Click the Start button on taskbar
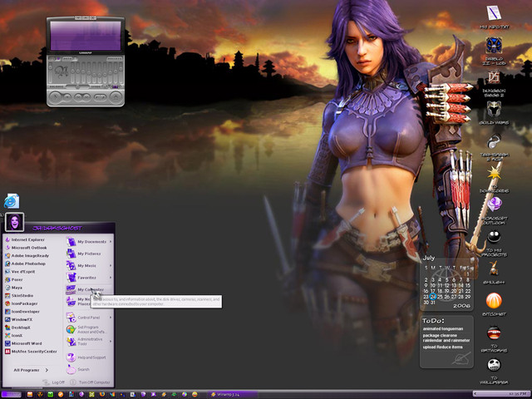This screenshot has width=532, height=399. pos(11,394)
